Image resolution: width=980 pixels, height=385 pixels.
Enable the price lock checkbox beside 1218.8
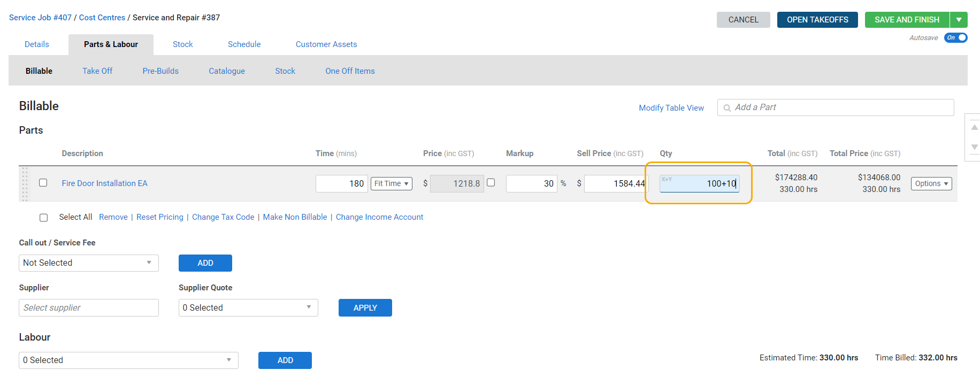tap(491, 183)
